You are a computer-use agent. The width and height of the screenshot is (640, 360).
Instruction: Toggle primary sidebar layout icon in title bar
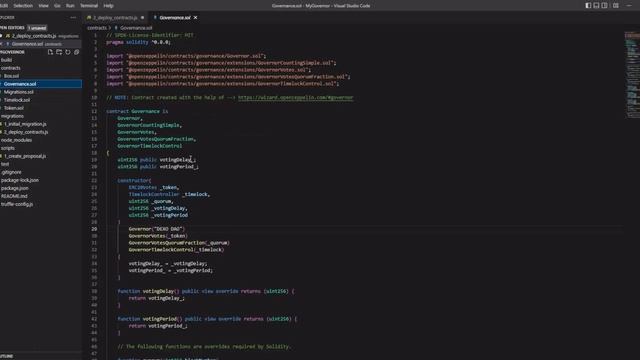588,6
